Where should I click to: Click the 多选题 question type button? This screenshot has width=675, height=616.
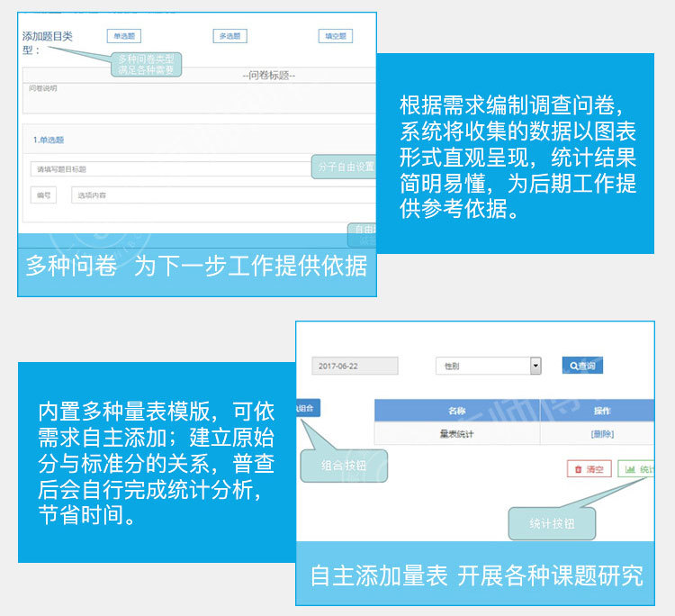[229, 36]
